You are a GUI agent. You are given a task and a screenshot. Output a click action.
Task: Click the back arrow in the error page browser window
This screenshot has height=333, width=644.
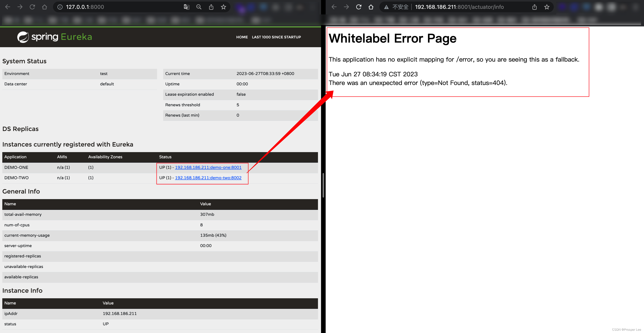point(334,7)
